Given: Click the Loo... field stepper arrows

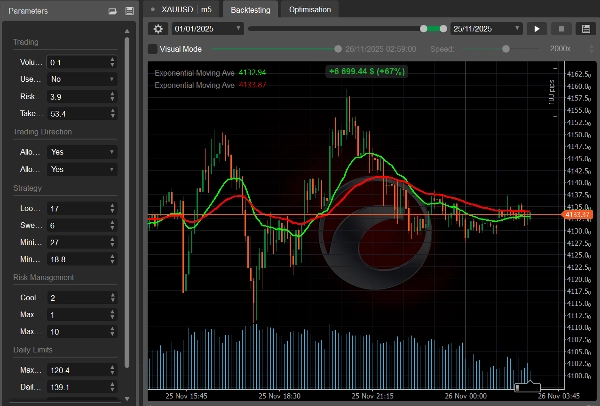Looking at the screenshot, I should [x=112, y=209].
